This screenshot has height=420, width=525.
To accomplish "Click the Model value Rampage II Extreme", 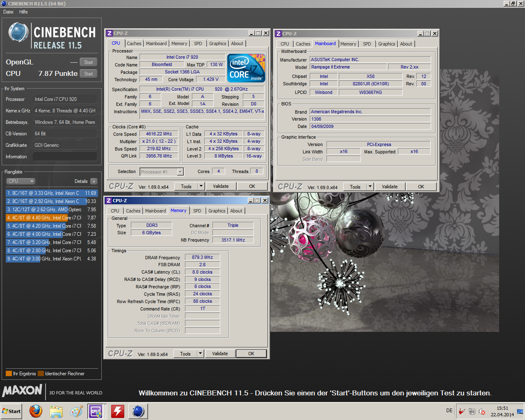I will (x=348, y=67).
